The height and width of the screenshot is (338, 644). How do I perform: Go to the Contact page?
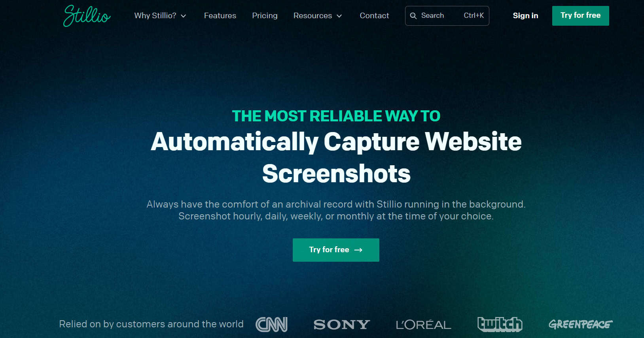pyautogui.click(x=374, y=16)
